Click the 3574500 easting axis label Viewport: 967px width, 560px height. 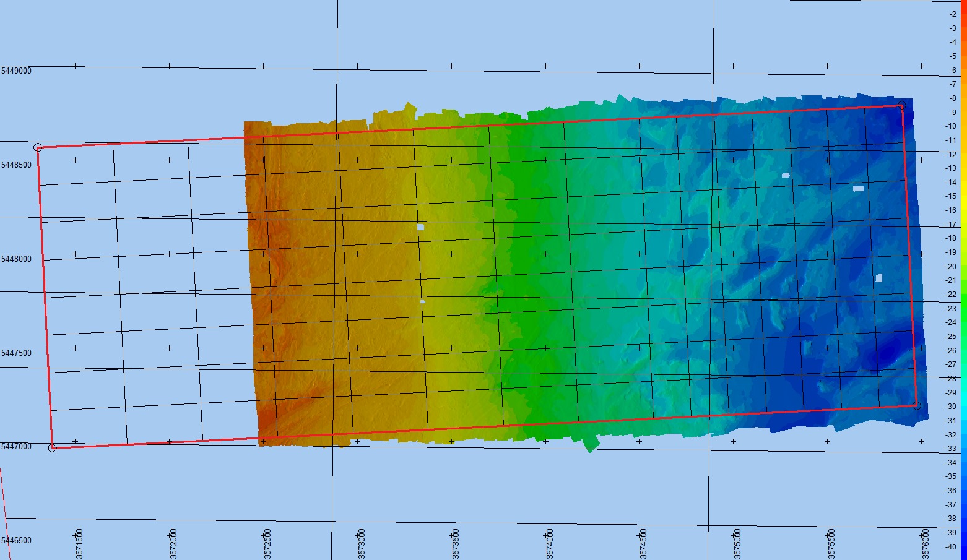pyautogui.click(x=644, y=544)
